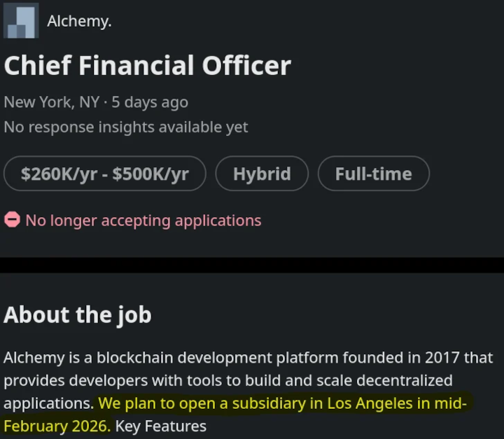
Task: Select the Full-time employment pill
Action: tap(373, 174)
